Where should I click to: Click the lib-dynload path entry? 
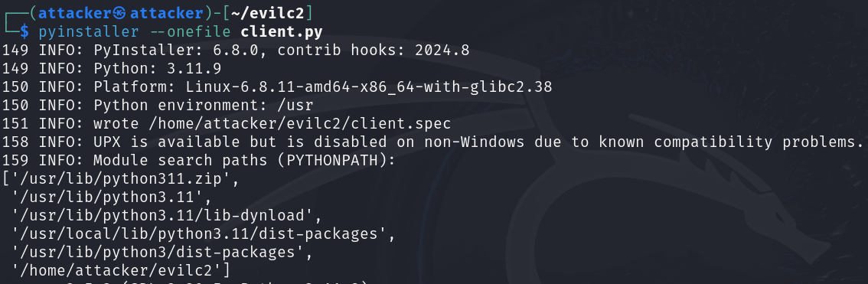(x=166, y=215)
